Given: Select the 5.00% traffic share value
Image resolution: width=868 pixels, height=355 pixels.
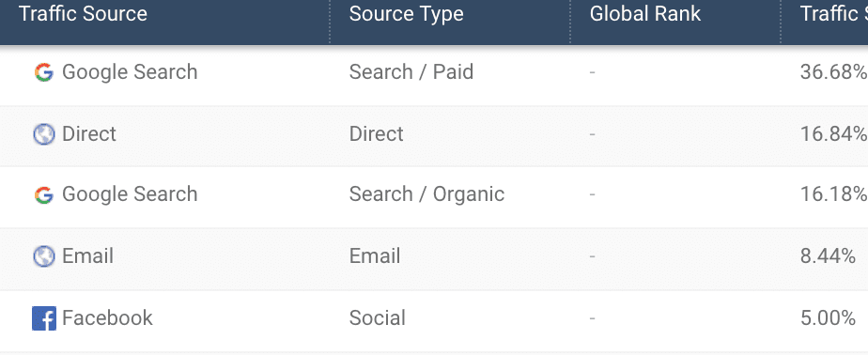Looking at the screenshot, I should 829,317.
